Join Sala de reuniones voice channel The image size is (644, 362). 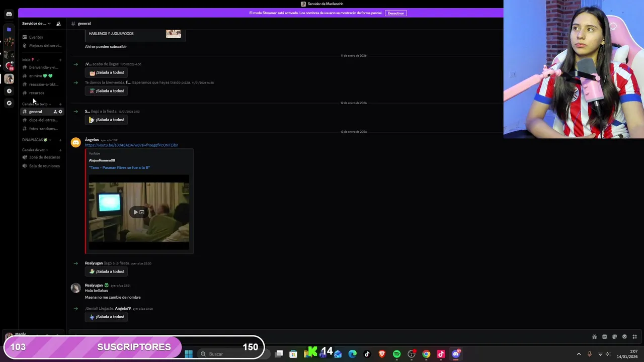42,166
